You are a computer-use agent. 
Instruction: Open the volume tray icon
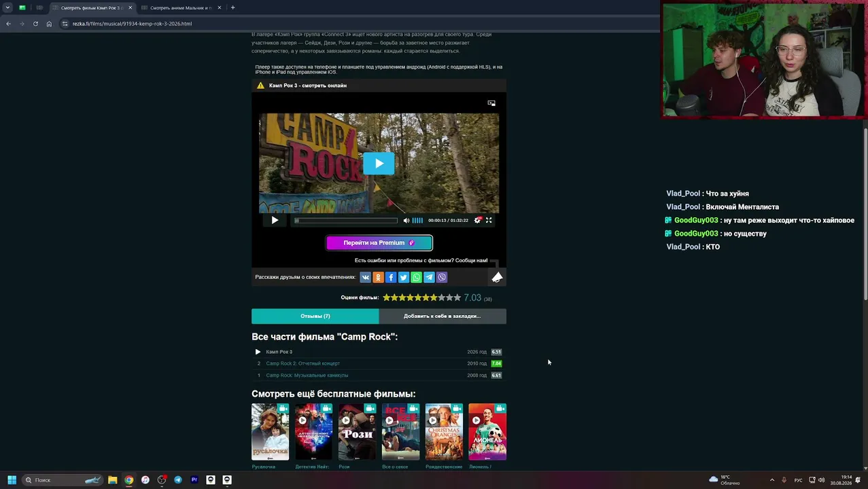821,480
